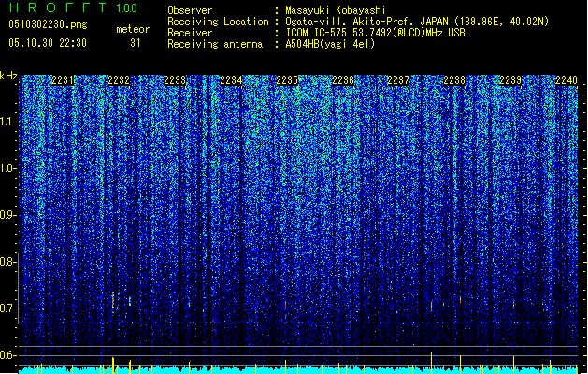
Task: Click the strong meteor echo just before 2232
Action: [113, 301]
